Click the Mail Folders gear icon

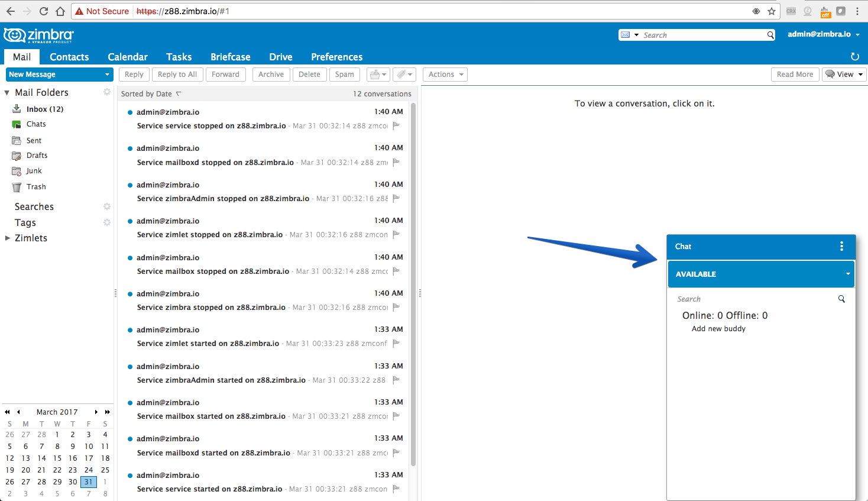107,92
